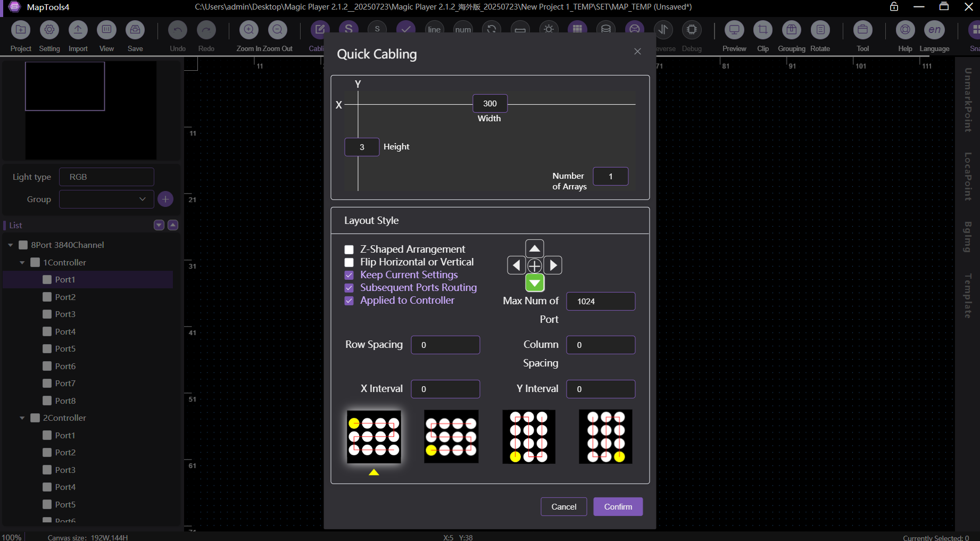The height and width of the screenshot is (541, 980).
Task: Uncheck Keep Current Settings
Action: (349, 275)
